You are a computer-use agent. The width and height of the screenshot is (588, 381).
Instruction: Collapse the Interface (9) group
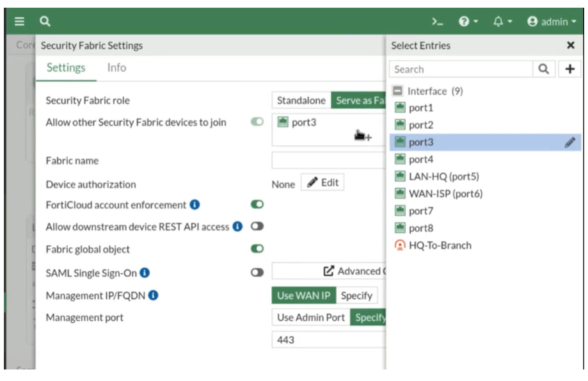pyautogui.click(x=397, y=91)
